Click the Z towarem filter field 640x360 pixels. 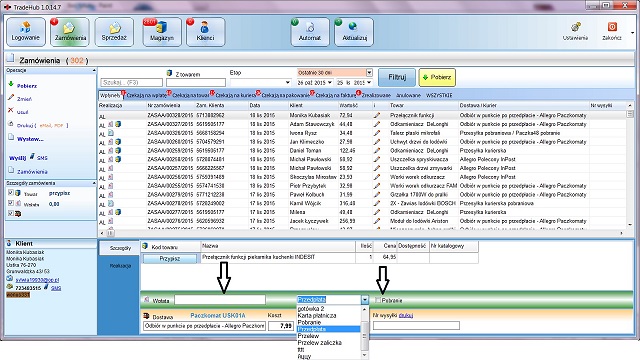pyautogui.click(x=196, y=82)
